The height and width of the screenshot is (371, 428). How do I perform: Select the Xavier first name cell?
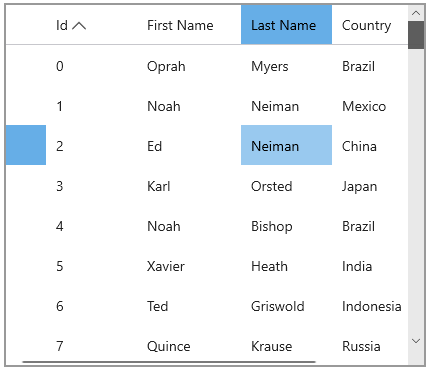coord(189,266)
